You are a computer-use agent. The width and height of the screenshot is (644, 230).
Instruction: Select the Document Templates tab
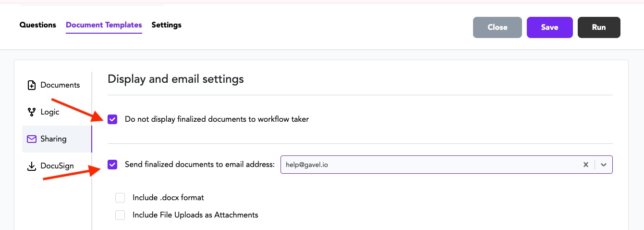tap(104, 25)
